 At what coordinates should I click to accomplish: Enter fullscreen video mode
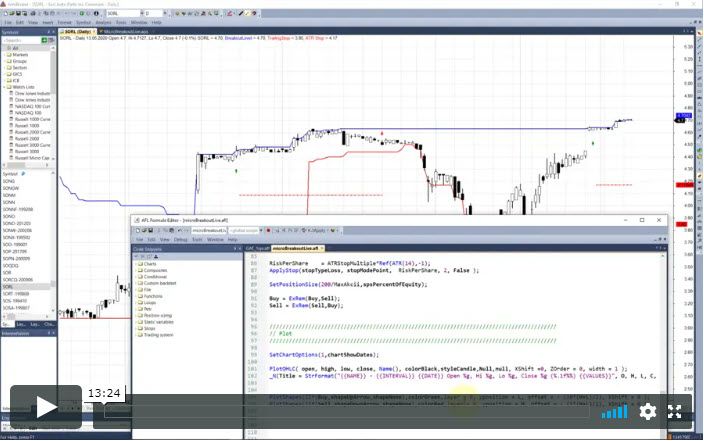coord(677,411)
